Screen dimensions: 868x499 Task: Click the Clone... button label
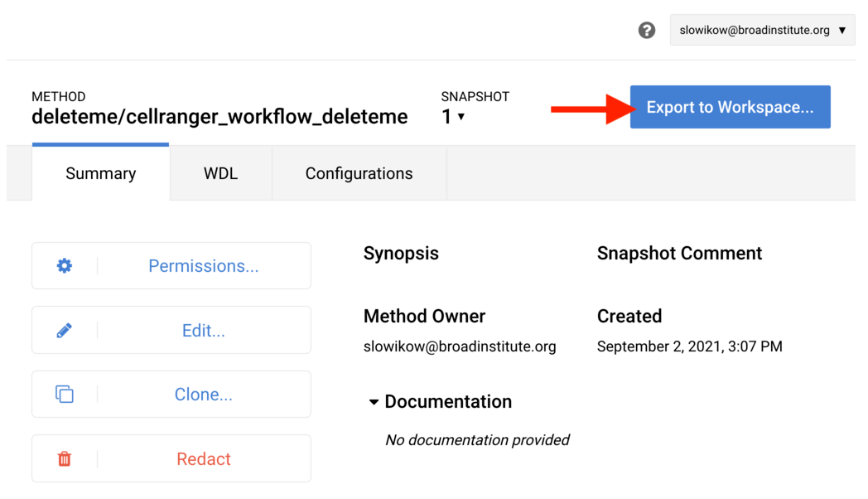(x=204, y=395)
